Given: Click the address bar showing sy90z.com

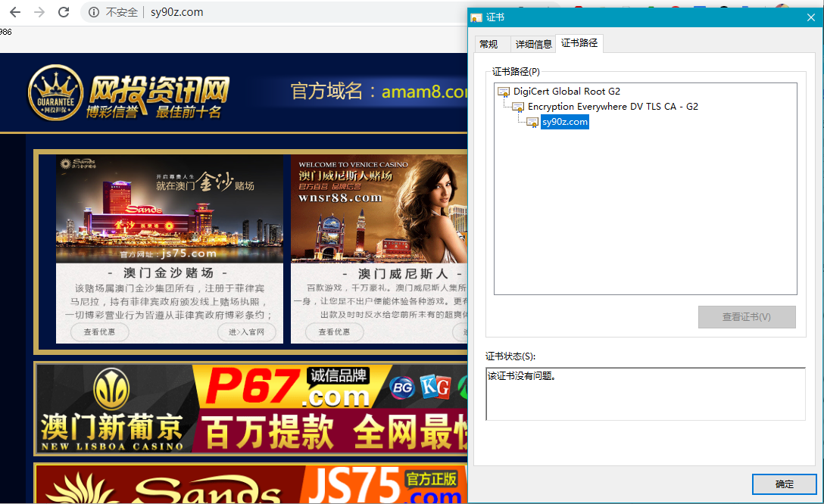Looking at the screenshot, I should pyautogui.click(x=176, y=12).
